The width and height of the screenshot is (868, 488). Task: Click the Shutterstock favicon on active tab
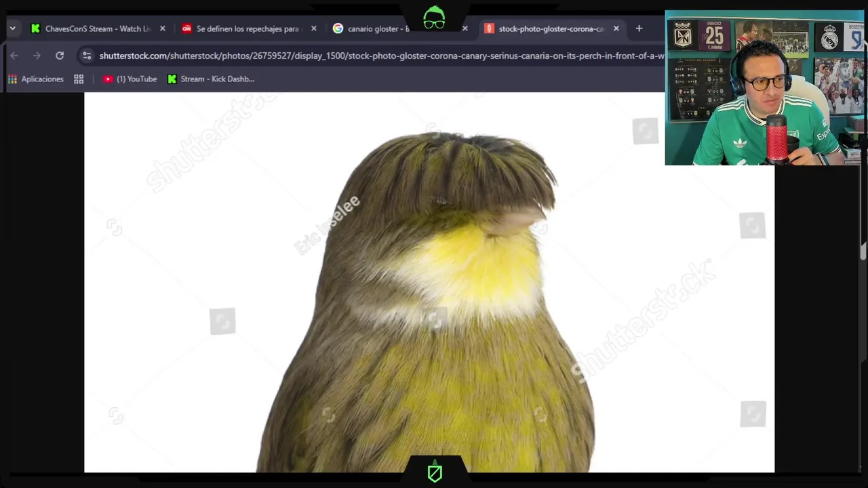point(489,28)
